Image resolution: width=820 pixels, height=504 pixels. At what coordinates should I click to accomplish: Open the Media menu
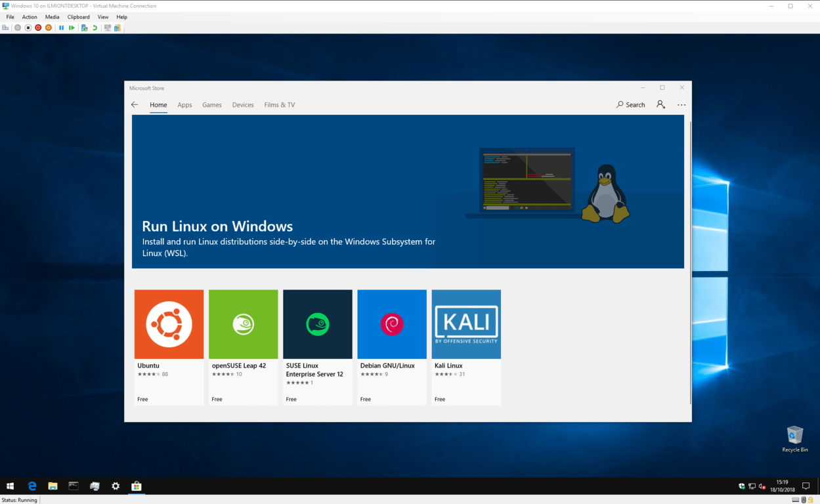tap(52, 17)
